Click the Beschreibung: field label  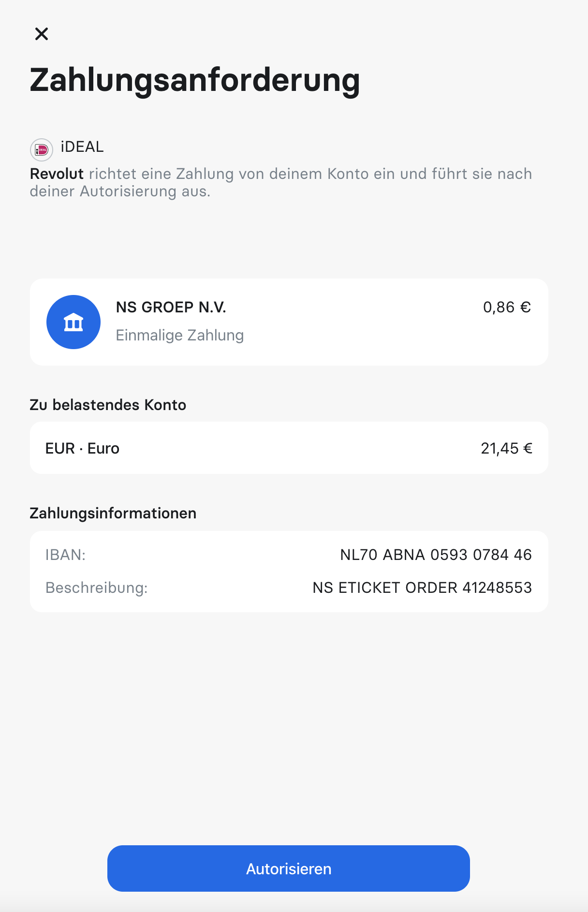[x=97, y=588]
